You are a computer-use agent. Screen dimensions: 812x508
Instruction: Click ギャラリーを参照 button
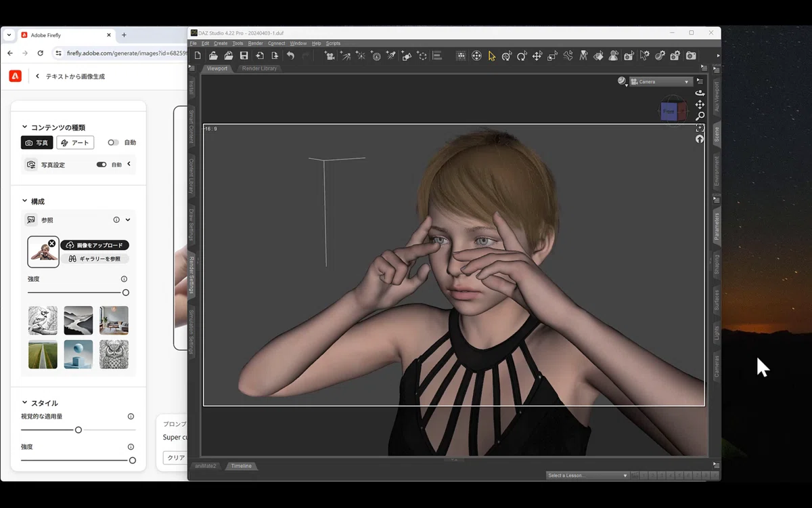[x=95, y=259]
